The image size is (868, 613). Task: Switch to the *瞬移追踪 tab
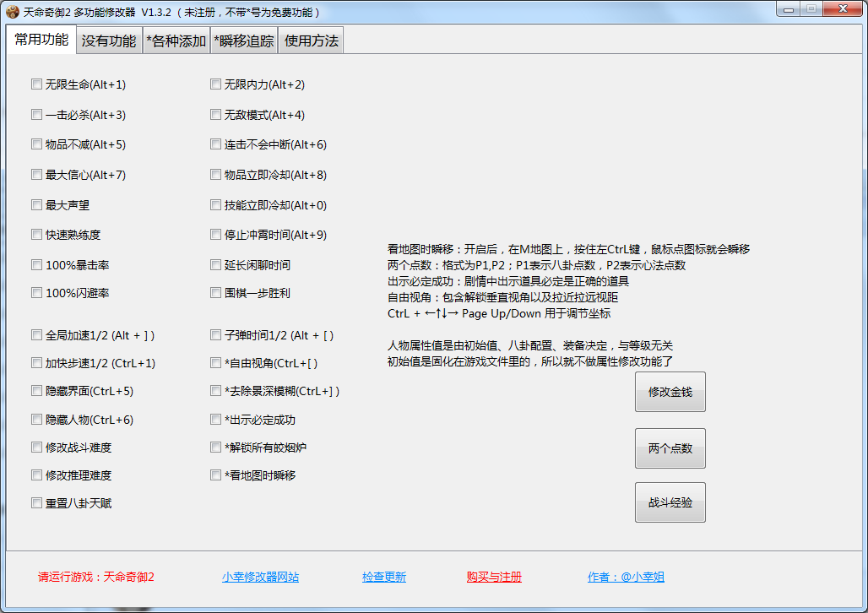(x=245, y=39)
